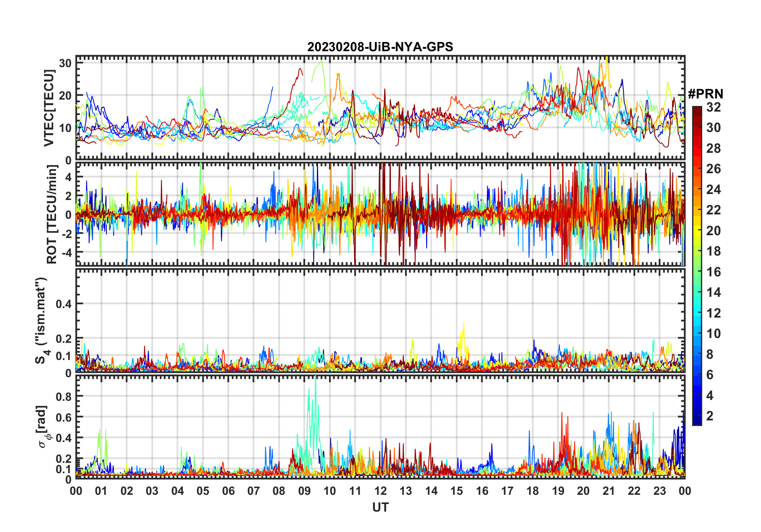Click sigma phi y-axis tick 0.6
This screenshot has width=761, height=532.
pos(64,417)
